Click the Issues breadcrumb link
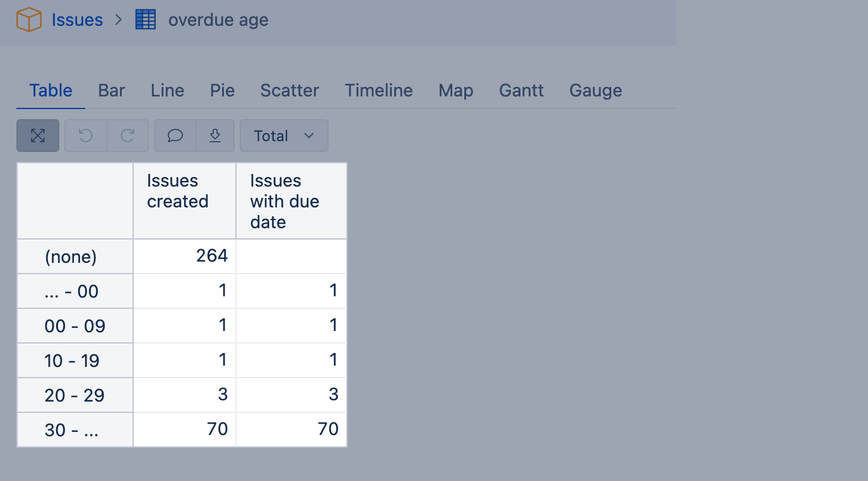The width and height of the screenshot is (868, 481). 77,20
